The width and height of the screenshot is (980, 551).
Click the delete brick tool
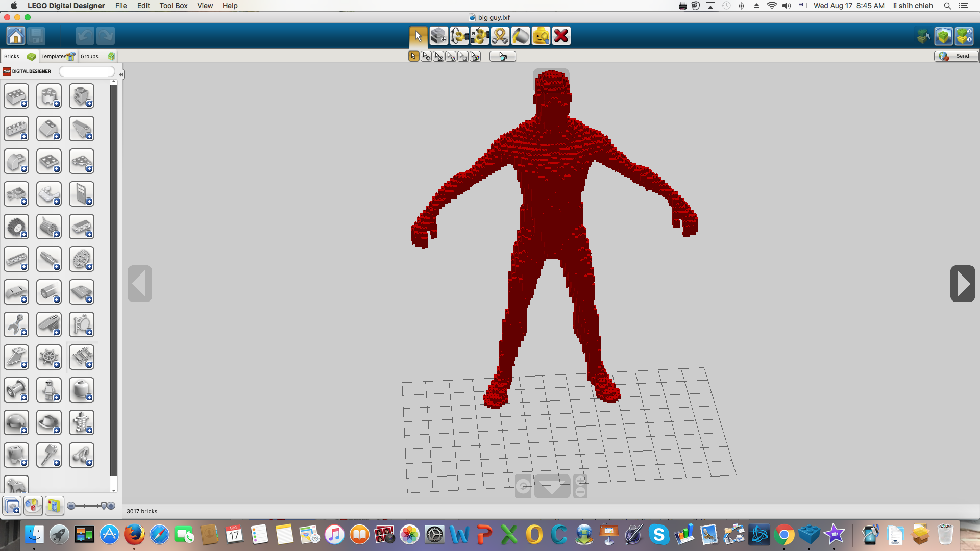[x=561, y=36]
